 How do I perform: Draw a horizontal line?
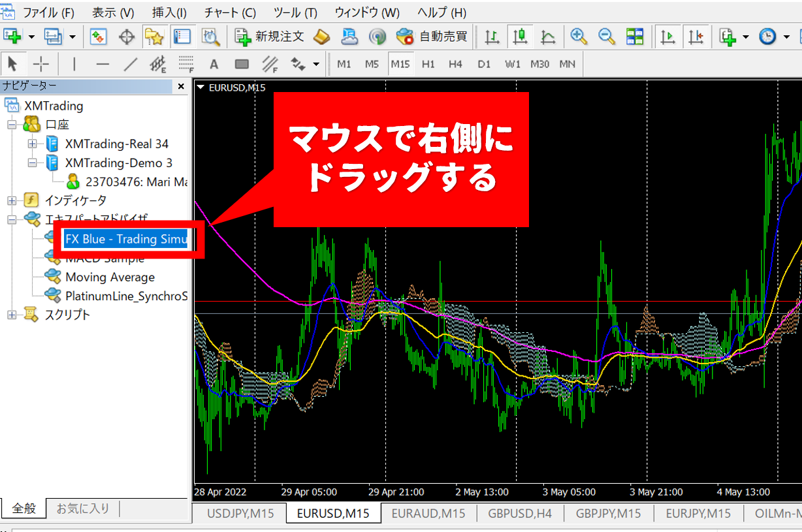(x=103, y=64)
